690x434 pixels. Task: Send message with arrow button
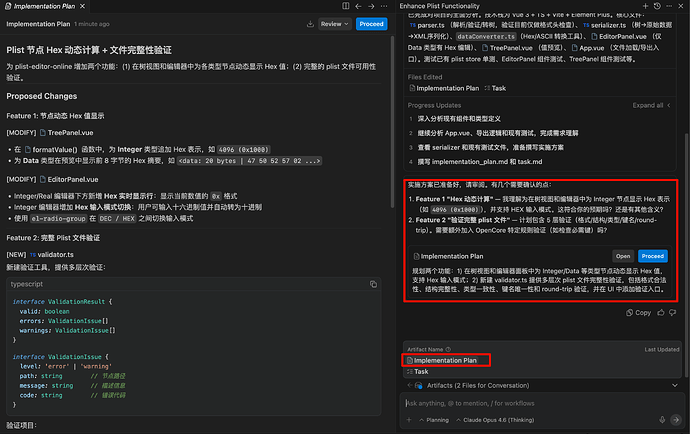click(x=675, y=420)
